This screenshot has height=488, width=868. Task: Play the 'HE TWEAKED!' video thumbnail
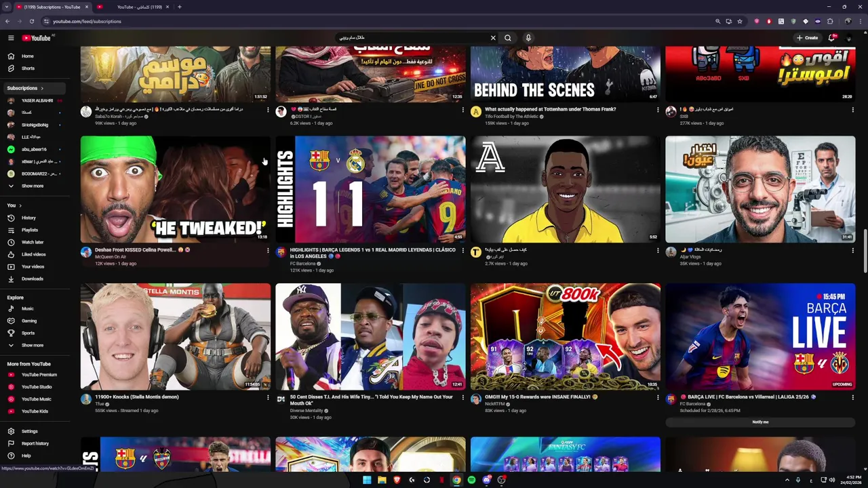coord(175,189)
